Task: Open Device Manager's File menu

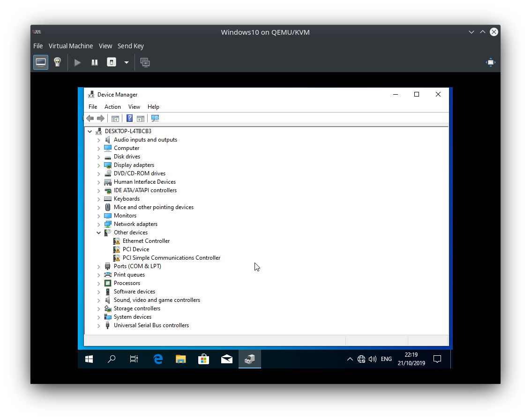Action: click(93, 107)
